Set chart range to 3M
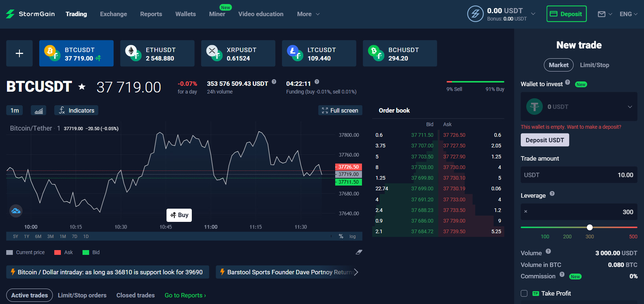 [x=51, y=237]
